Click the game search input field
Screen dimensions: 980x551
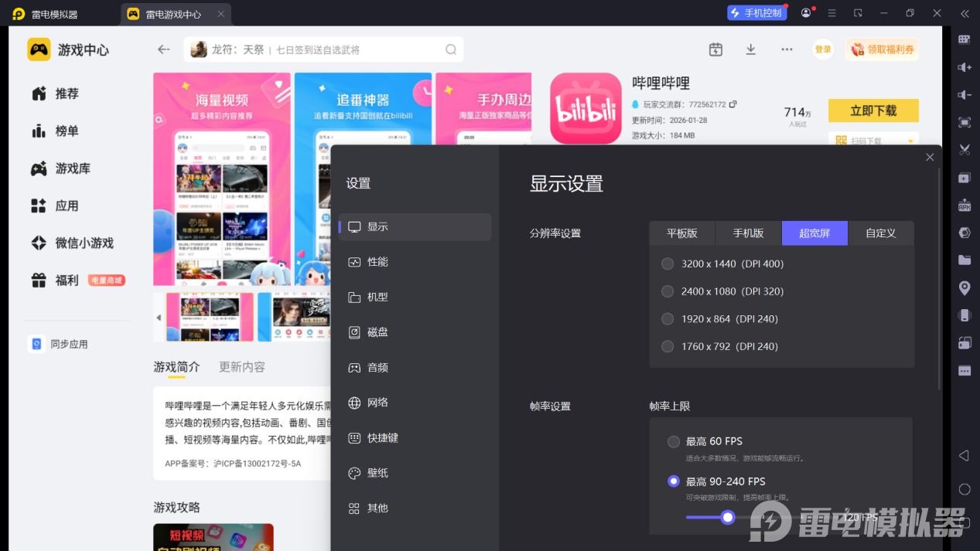coord(323,49)
